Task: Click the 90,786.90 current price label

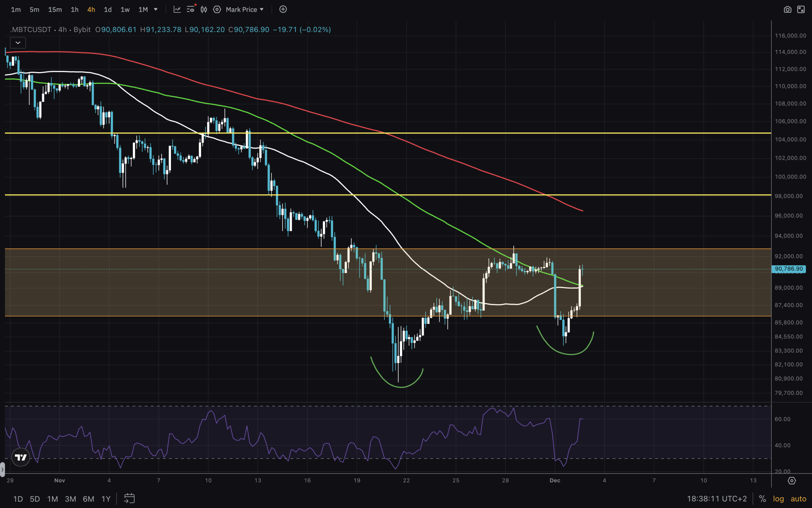Action: pyautogui.click(x=788, y=269)
